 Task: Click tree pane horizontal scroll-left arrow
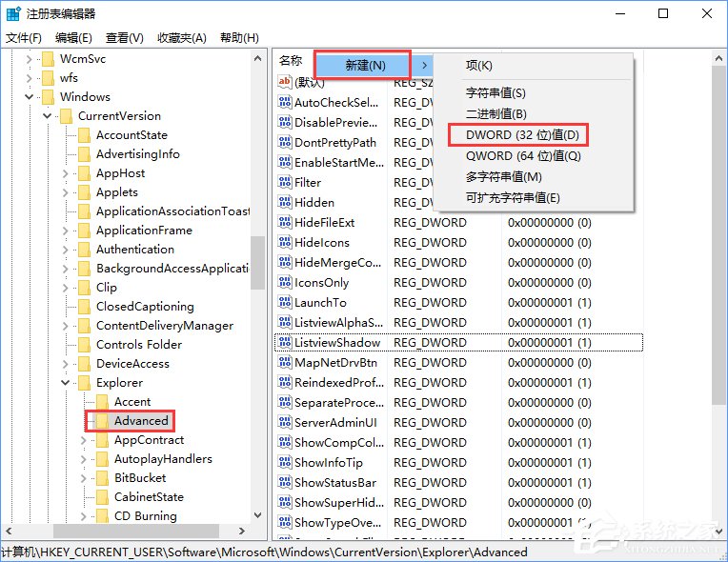pos(9,531)
